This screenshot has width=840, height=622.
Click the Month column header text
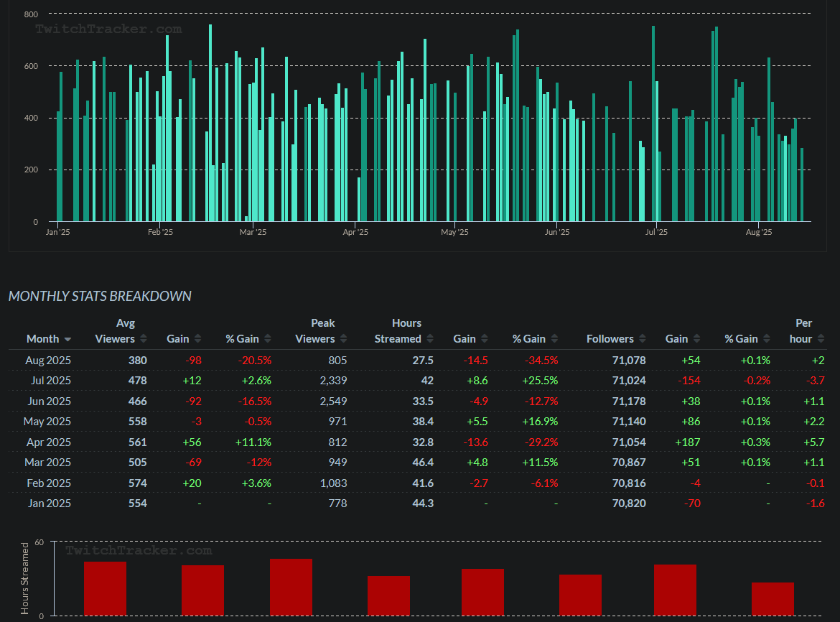coord(42,338)
